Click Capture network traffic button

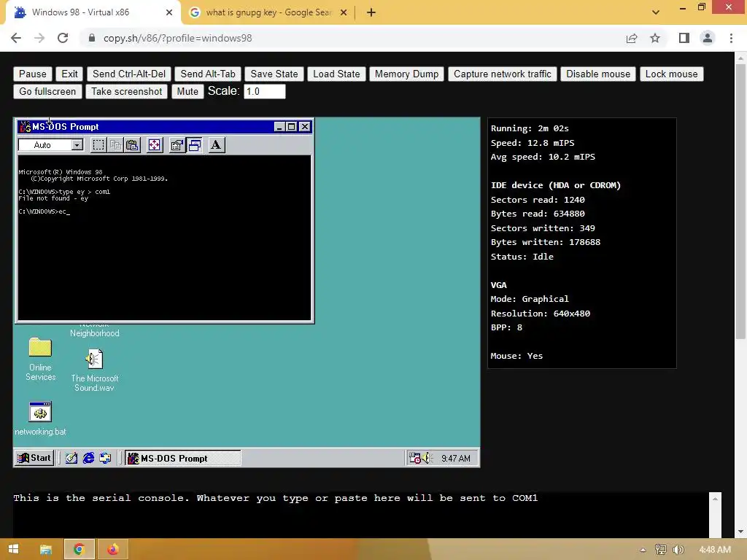click(502, 74)
